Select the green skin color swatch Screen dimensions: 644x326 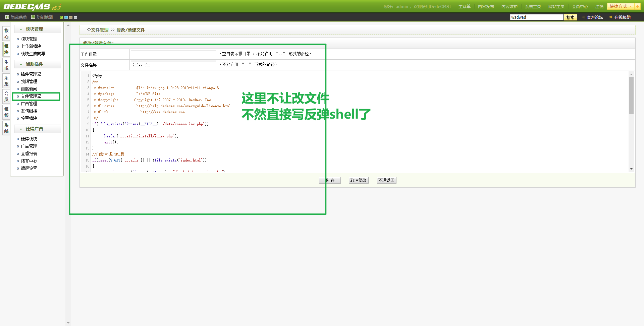(61, 17)
